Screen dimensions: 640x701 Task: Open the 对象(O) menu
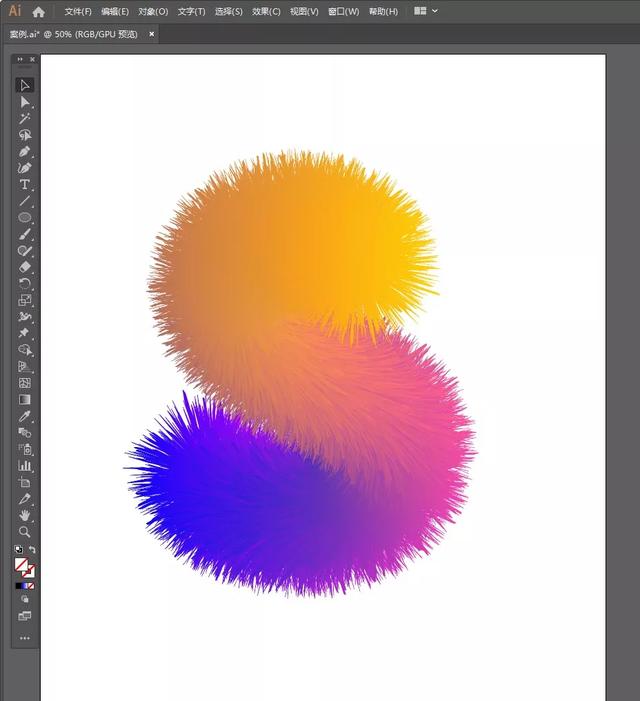[x=153, y=12]
